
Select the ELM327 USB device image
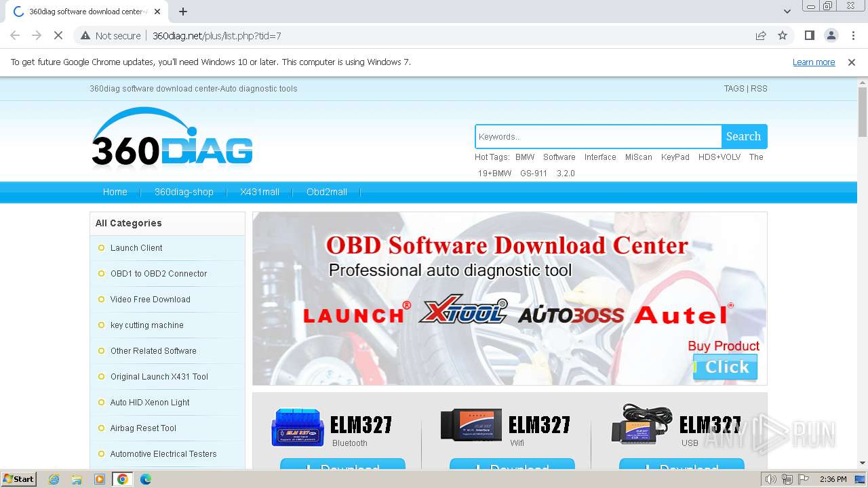pyautogui.click(x=642, y=424)
